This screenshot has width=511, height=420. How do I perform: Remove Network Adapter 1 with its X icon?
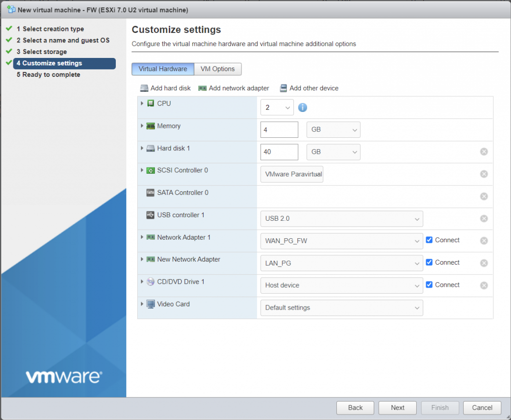point(484,241)
